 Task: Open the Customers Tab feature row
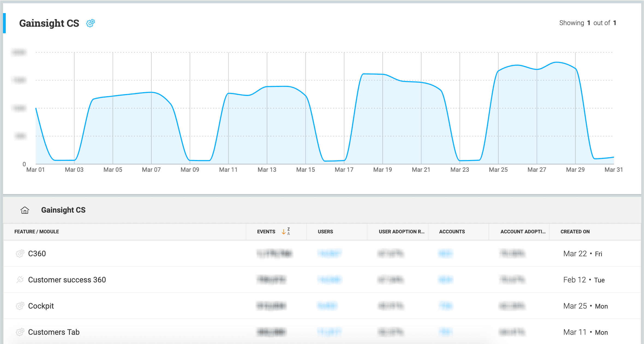[x=54, y=332]
